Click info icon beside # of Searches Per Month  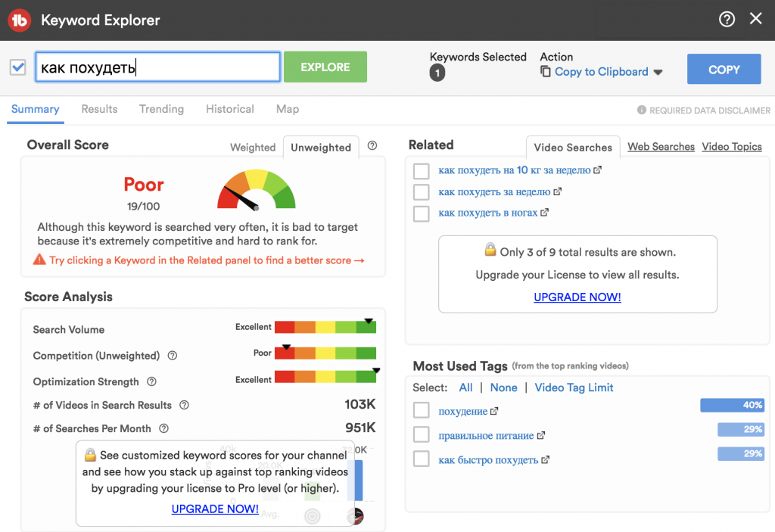tap(163, 428)
